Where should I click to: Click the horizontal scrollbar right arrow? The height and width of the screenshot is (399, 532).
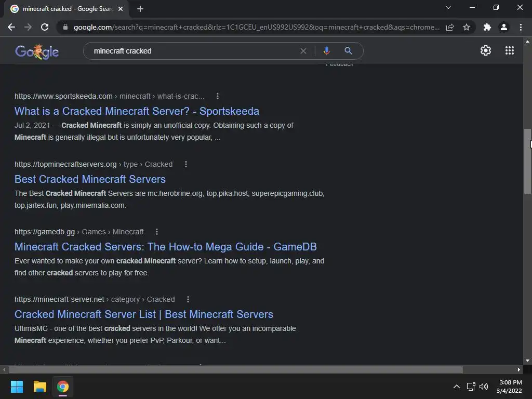[519, 369]
